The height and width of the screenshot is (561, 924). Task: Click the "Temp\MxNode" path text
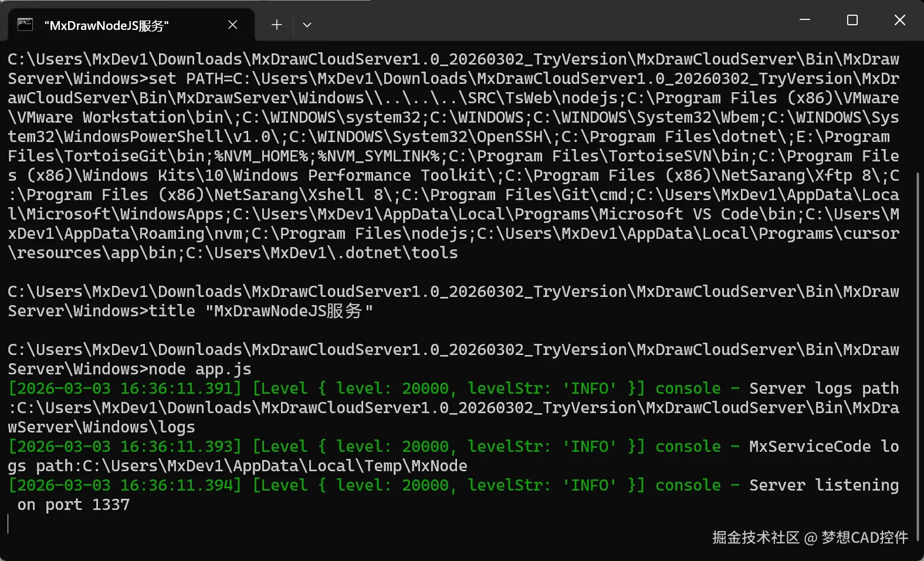click(416, 466)
